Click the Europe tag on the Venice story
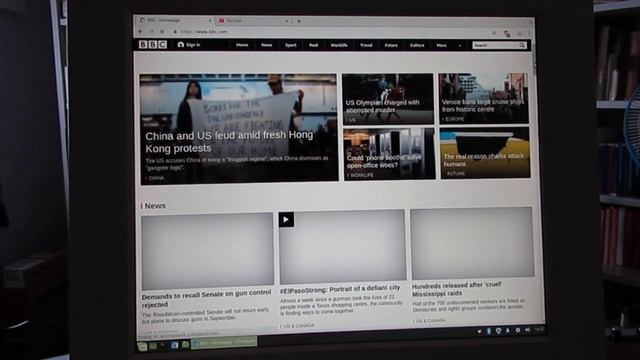 pyautogui.click(x=454, y=119)
